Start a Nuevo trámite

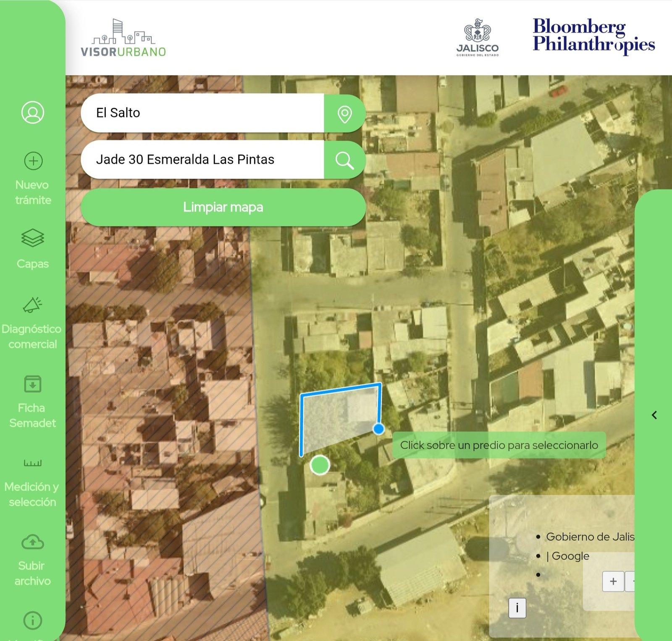coord(33,161)
